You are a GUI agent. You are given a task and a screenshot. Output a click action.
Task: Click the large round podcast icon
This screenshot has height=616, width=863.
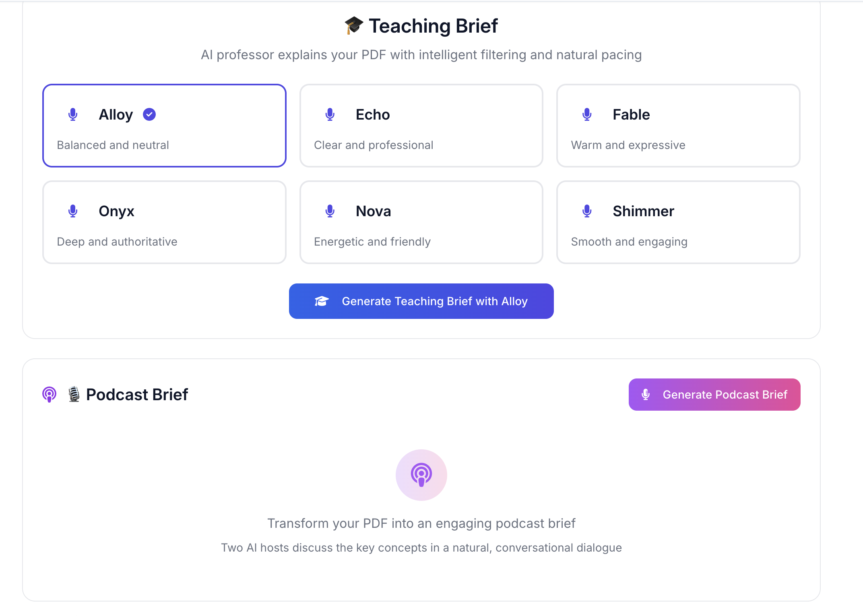(x=421, y=475)
